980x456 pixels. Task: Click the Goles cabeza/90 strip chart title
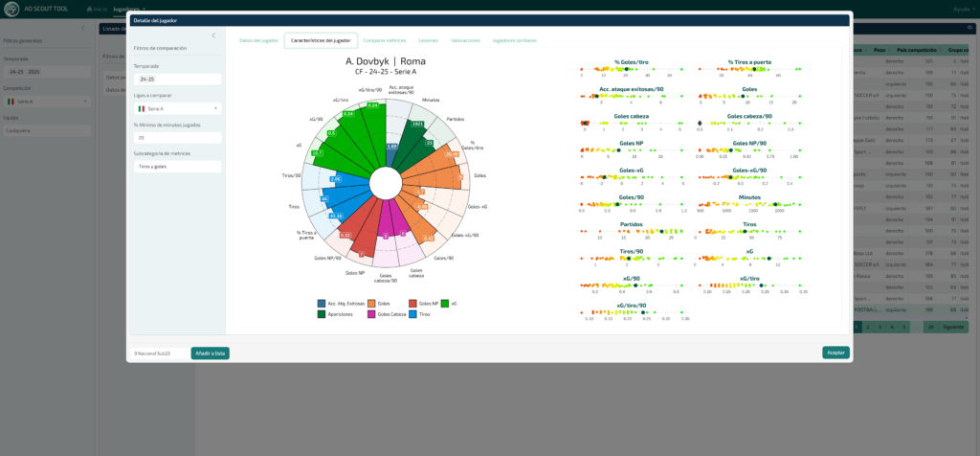click(x=749, y=116)
